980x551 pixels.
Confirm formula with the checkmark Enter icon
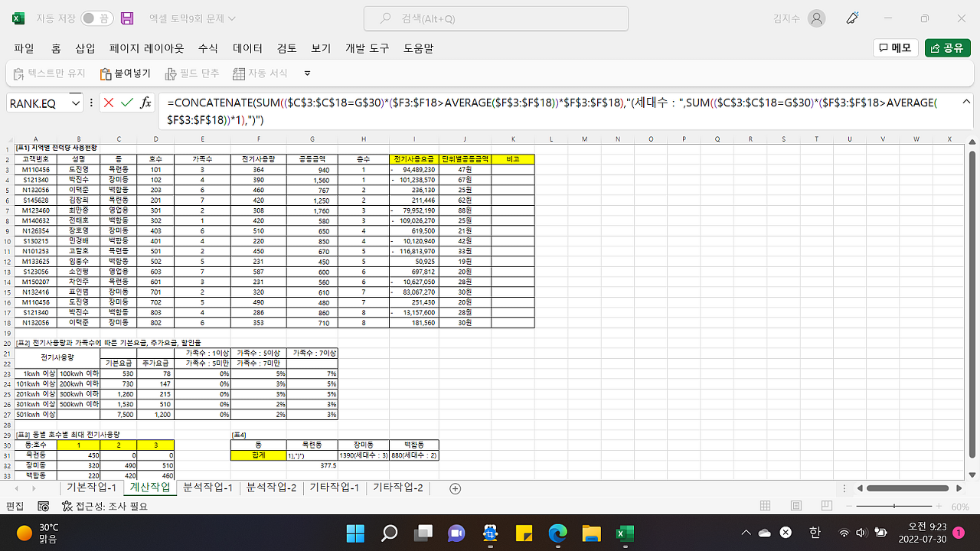[126, 103]
